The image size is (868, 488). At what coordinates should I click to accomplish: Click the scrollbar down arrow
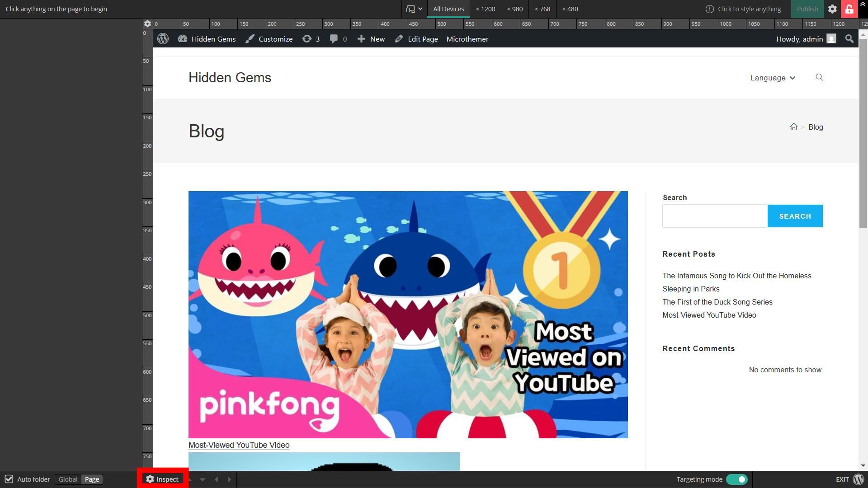pos(863,465)
